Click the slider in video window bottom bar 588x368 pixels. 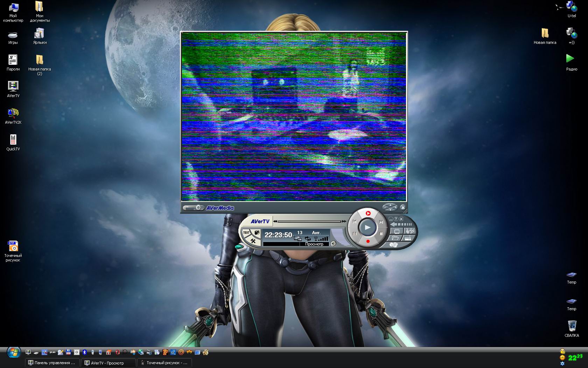coord(194,208)
